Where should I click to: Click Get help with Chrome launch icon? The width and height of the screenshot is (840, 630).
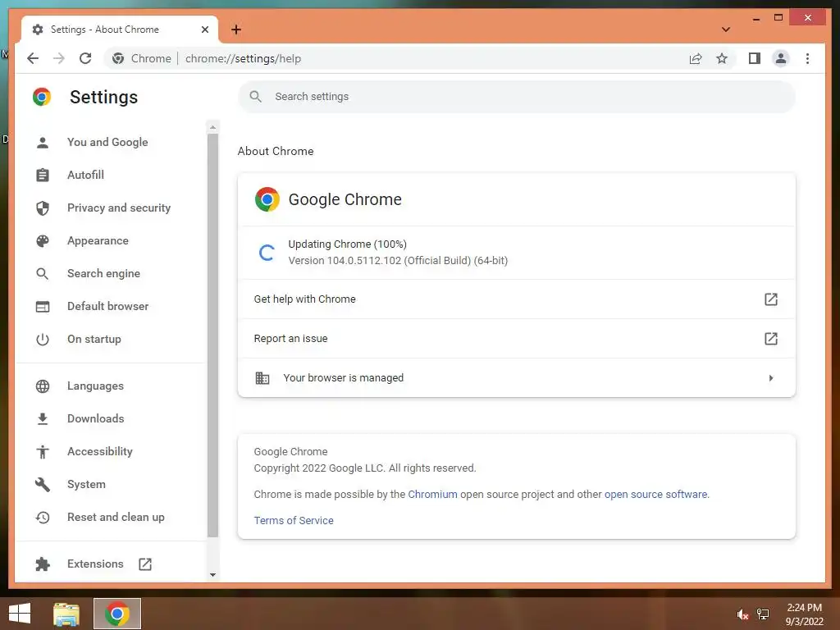771,299
